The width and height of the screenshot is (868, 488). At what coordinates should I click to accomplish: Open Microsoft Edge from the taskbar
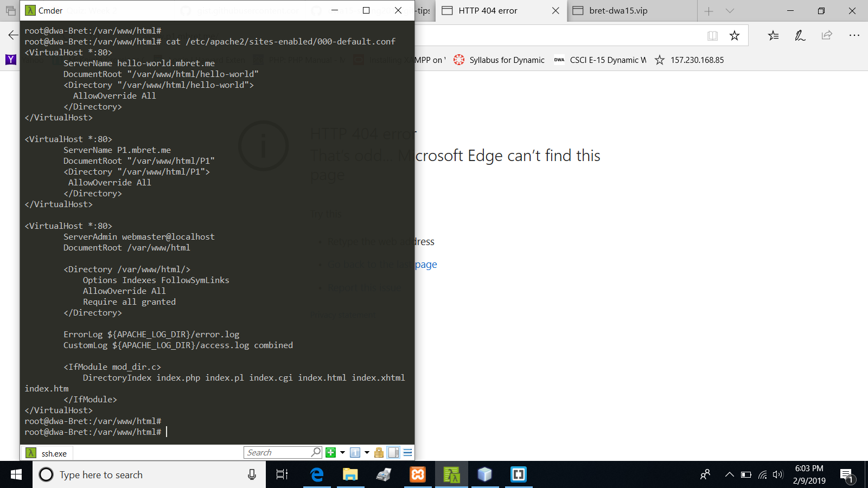316,474
